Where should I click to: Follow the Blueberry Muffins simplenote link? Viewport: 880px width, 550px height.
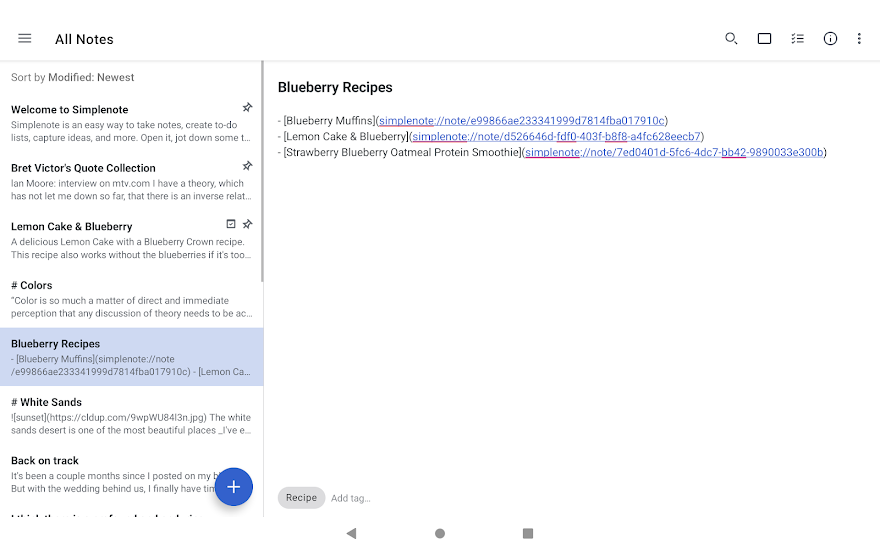click(521, 121)
